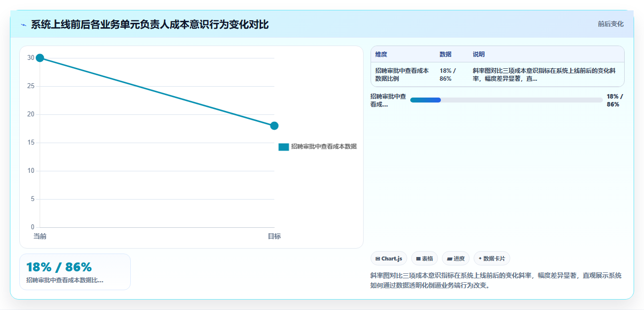Click the 数据卡片 tag chip

point(491,258)
